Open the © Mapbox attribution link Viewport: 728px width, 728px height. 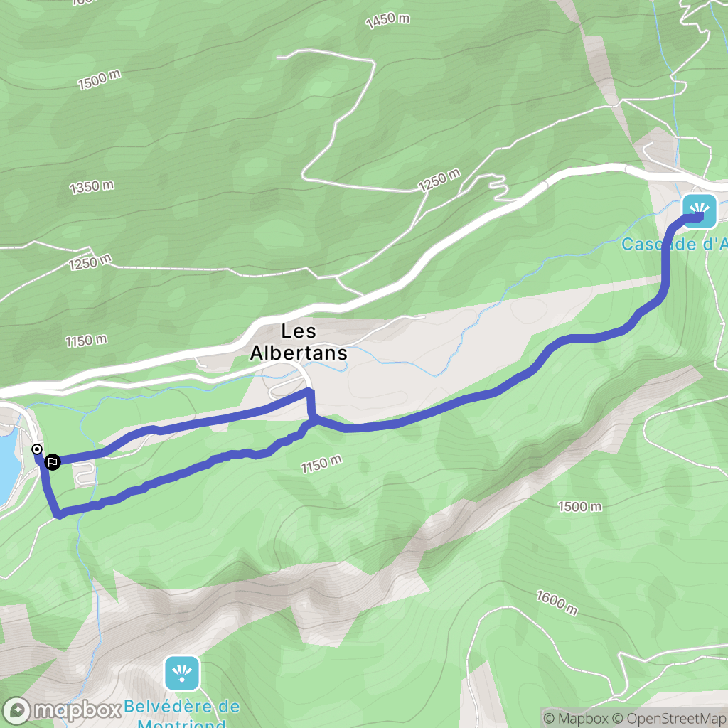pyautogui.click(x=574, y=718)
